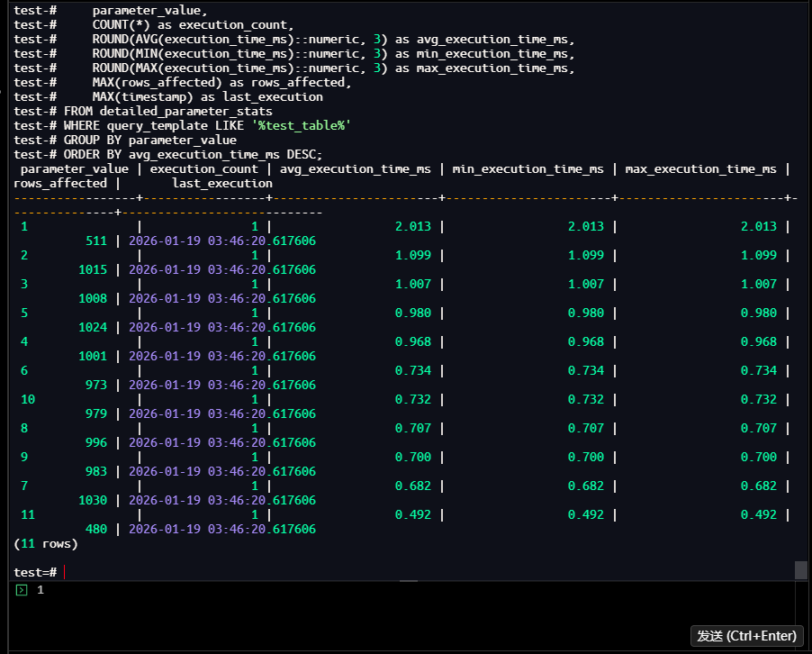The height and width of the screenshot is (654, 812).
Task: Click the panel divider handle above the input area
Action: pos(409,581)
